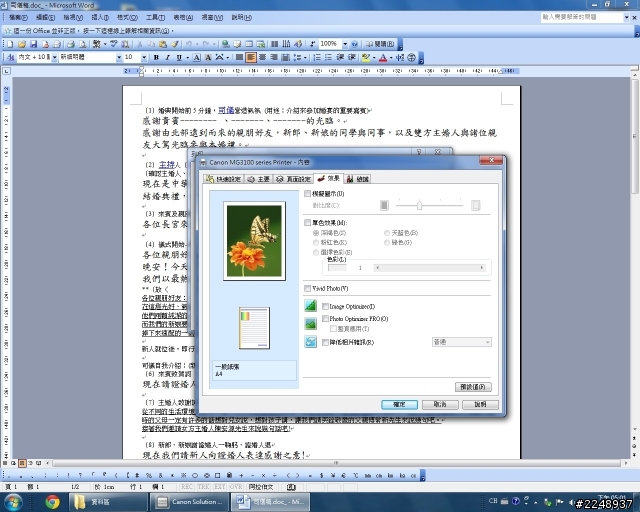Toggle Bold formatting in Word
The image size is (640, 512).
pos(156,58)
